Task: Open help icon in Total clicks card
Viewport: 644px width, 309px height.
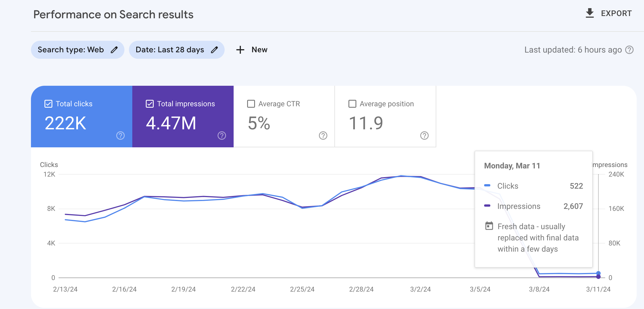Action: click(x=120, y=136)
